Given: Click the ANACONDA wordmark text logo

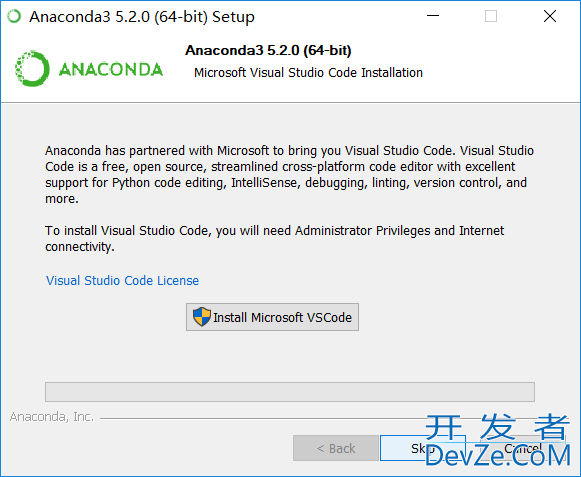Looking at the screenshot, I should tap(111, 70).
